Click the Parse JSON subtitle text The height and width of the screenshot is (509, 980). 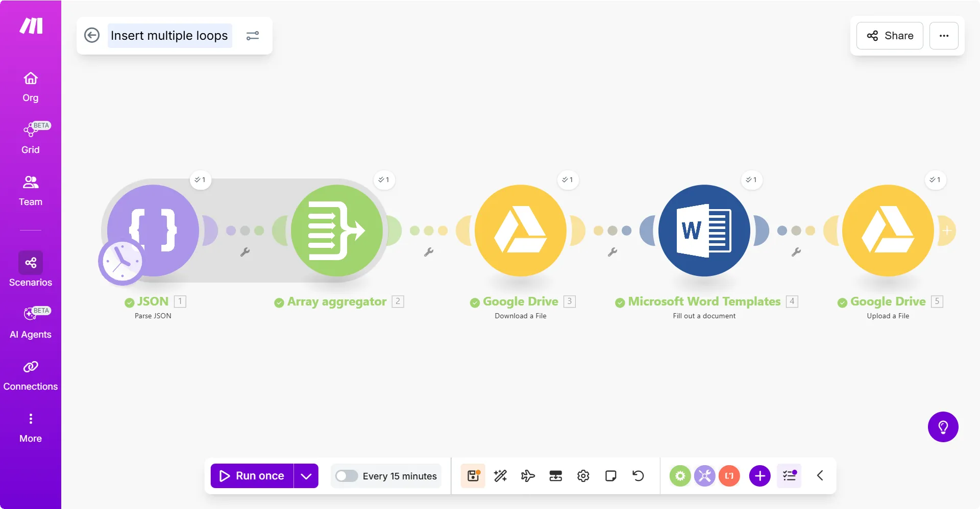153,316
